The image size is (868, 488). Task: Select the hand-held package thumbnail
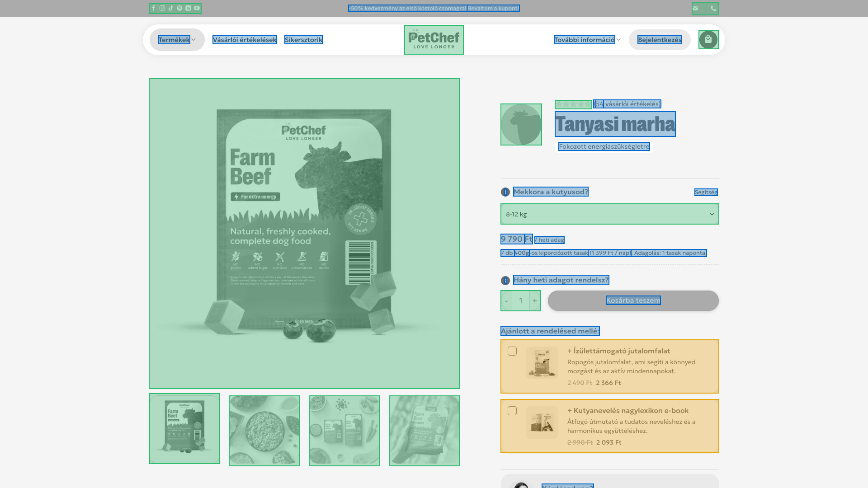424,431
